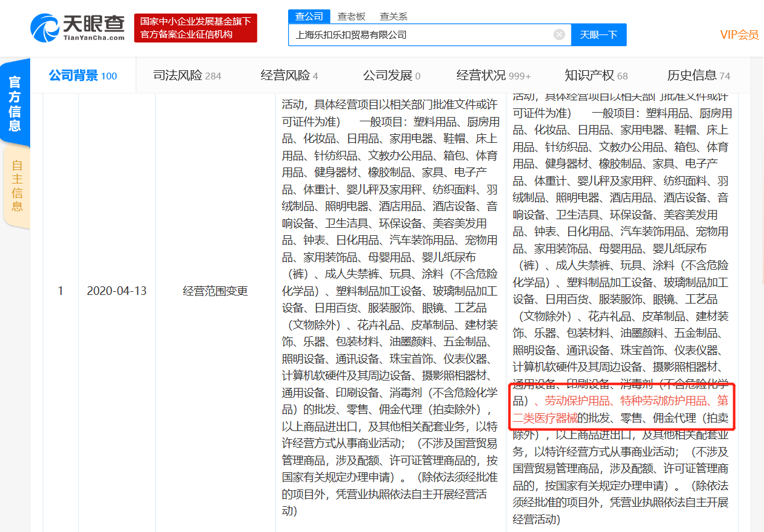The image size is (764, 532).
Task: Click the red 官方备案企业征信机构 banner
Action: 196,28
